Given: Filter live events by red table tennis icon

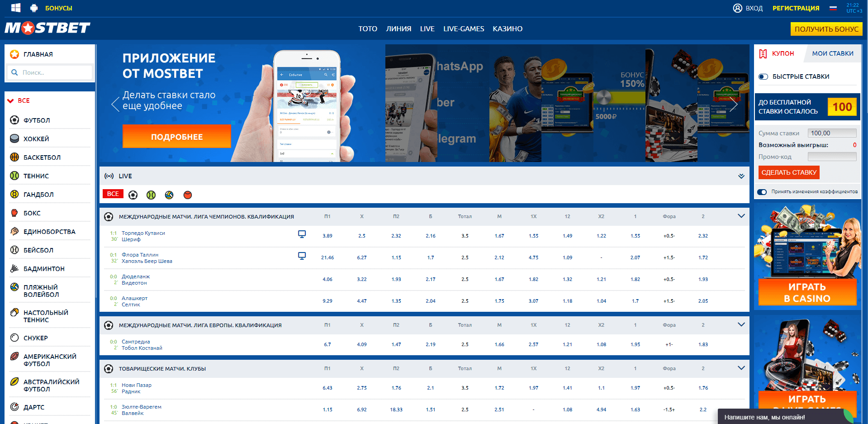Looking at the screenshot, I should [188, 195].
